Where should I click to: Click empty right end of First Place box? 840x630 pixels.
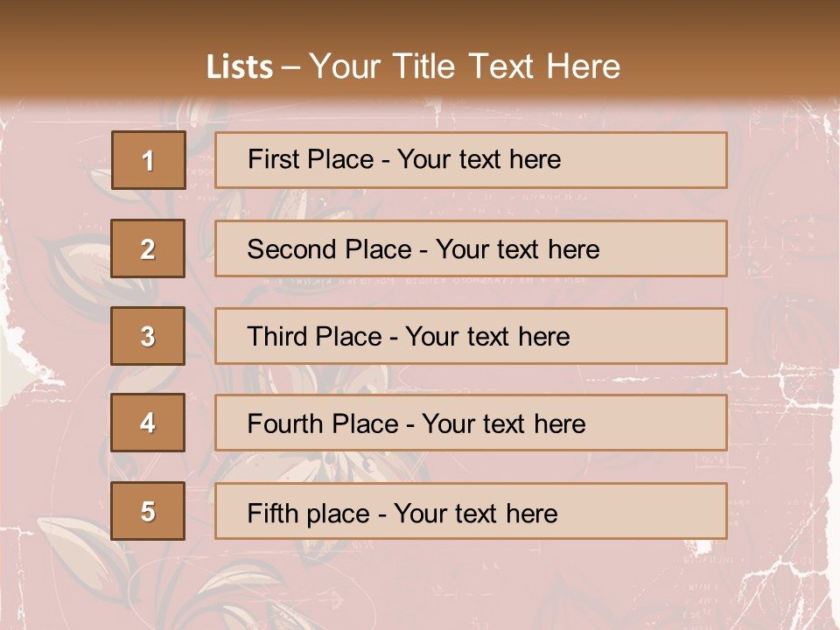coord(665,160)
